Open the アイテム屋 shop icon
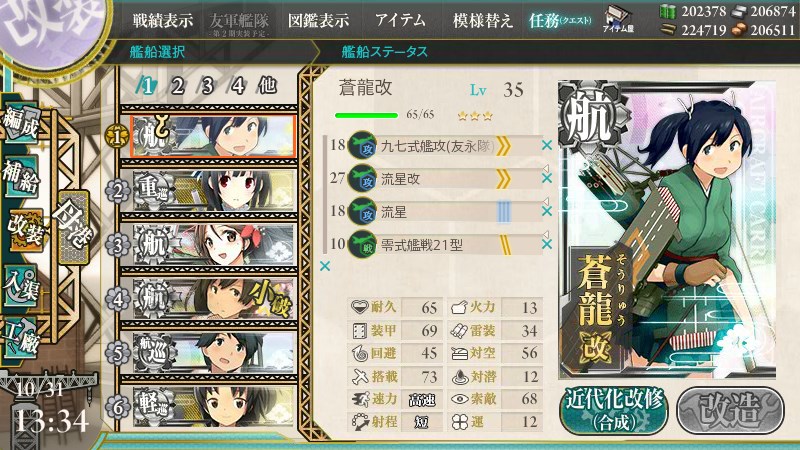The image size is (800, 450). 618,19
